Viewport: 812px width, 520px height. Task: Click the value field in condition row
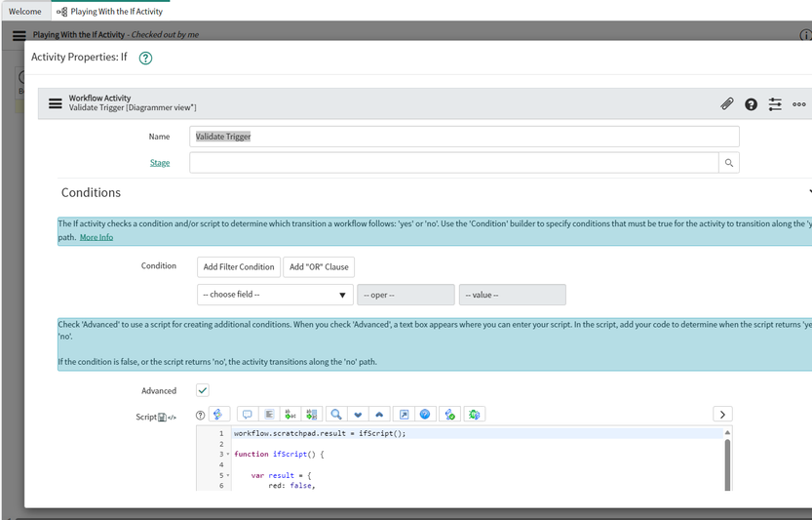tap(512, 295)
